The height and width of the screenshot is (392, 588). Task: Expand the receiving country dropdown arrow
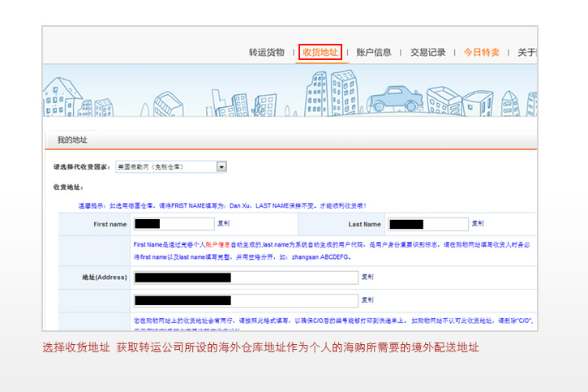click(221, 166)
